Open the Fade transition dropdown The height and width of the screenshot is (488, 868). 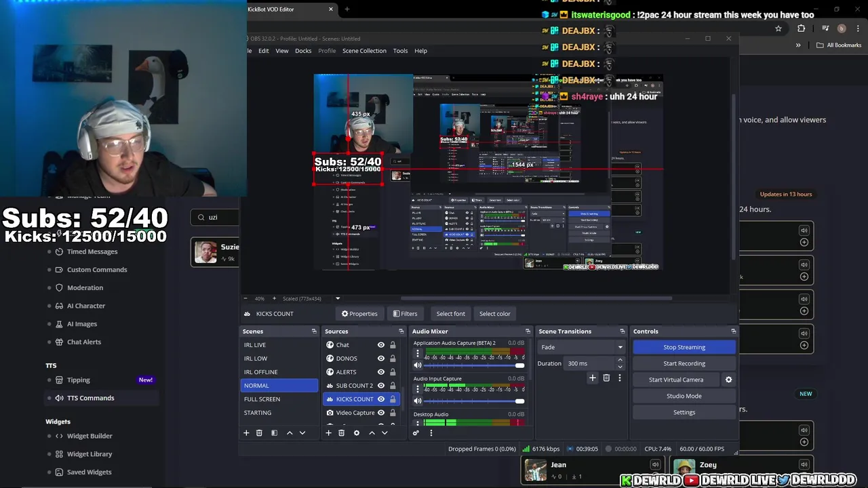pyautogui.click(x=582, y=347)
